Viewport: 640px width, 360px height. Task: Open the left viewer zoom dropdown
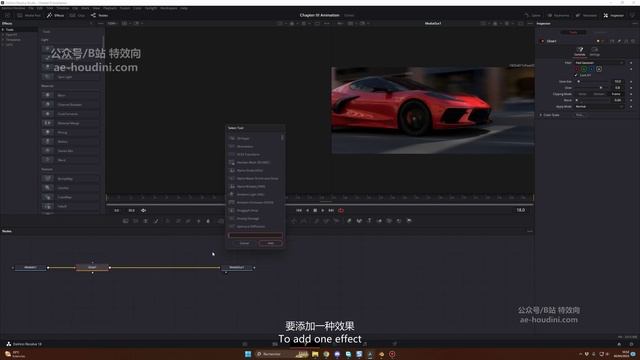click(x=112, y=23)
